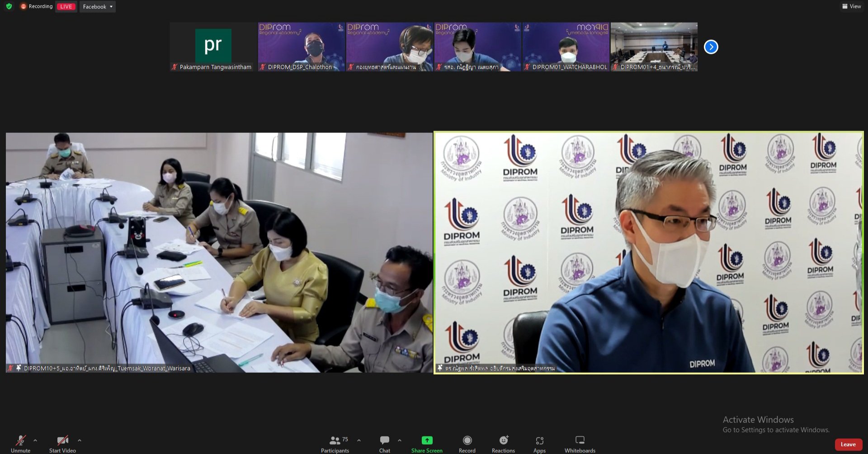Click the muted mic icon on Pakamparn's tile
The width and height of the screenshot is (868, 454).
coord(175,67)
